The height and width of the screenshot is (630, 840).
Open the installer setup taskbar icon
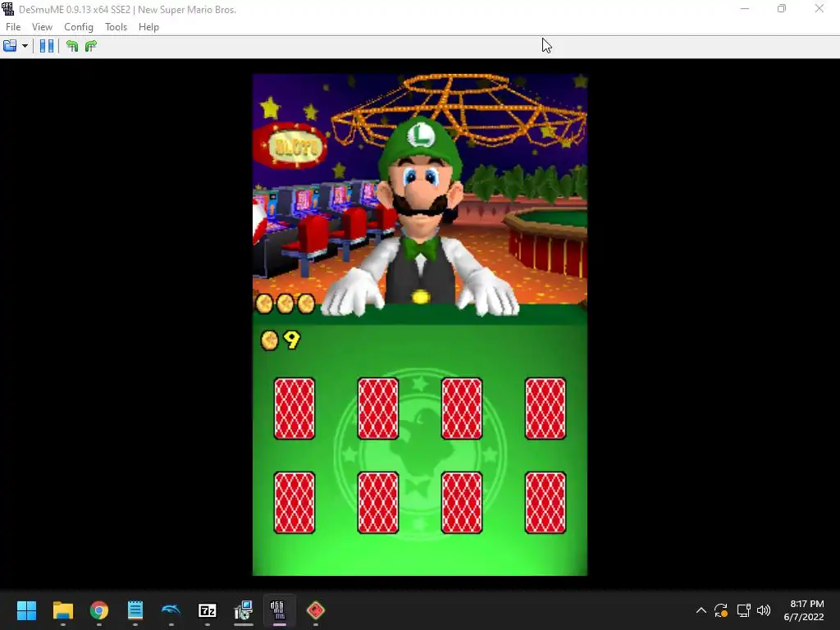tap(243, 610)
